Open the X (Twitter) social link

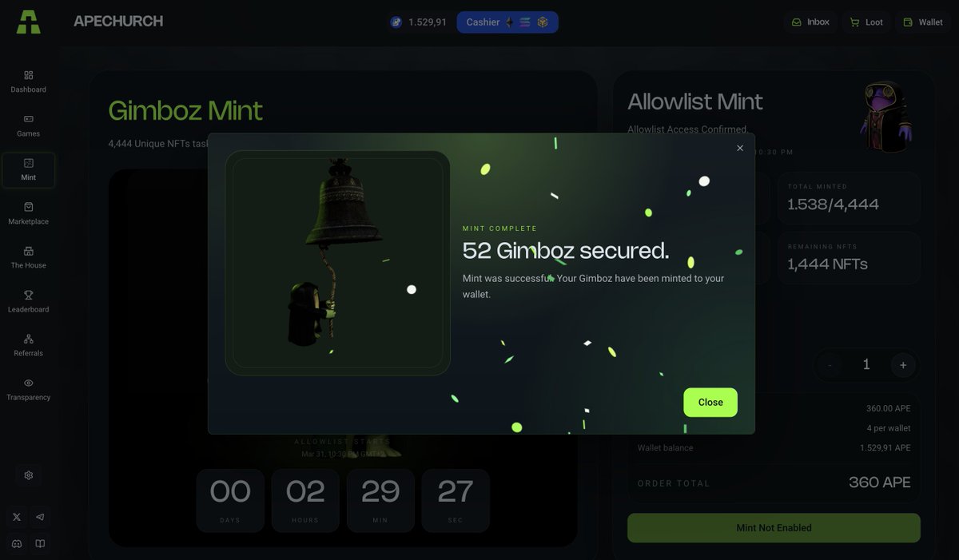pyautogui.click(x=17, y=517)
